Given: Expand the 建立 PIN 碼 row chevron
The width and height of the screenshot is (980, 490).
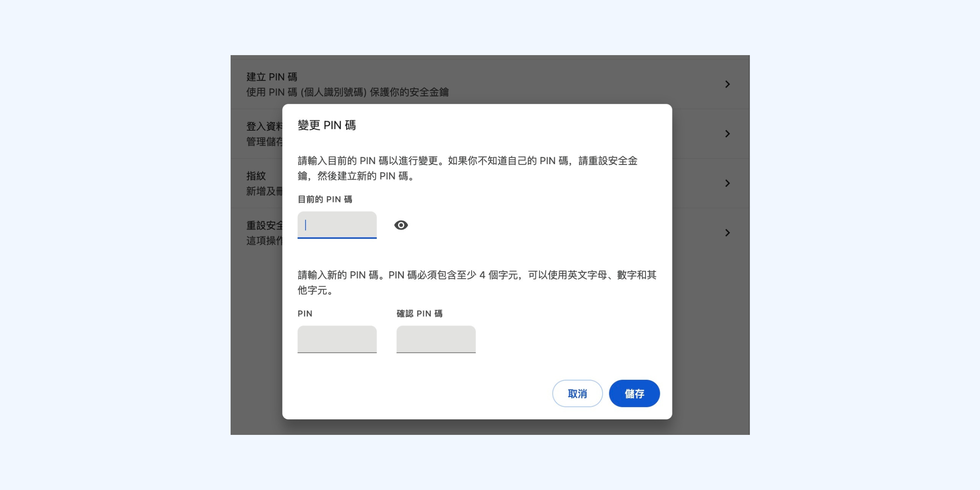Looking at the screenshot, I should tap(727, 84).
